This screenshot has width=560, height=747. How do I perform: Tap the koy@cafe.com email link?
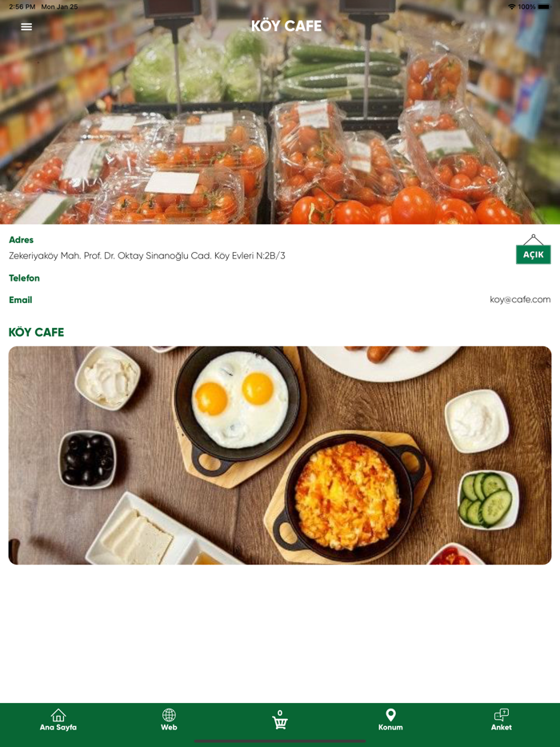[x=520, y=300]
